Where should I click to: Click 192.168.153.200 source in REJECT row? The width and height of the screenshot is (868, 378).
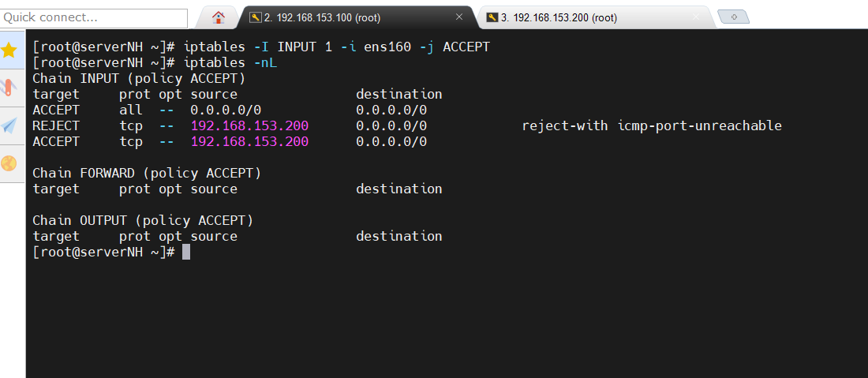(x=249, y=126)
